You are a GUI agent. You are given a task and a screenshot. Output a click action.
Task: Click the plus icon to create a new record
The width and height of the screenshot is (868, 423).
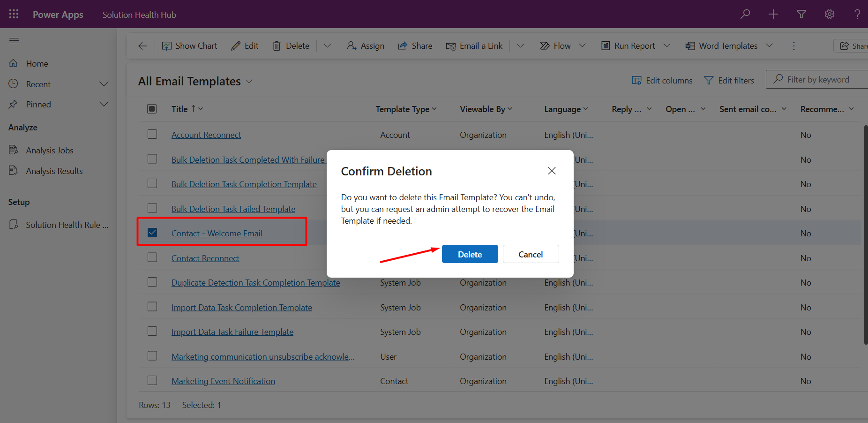coord(773,14)
